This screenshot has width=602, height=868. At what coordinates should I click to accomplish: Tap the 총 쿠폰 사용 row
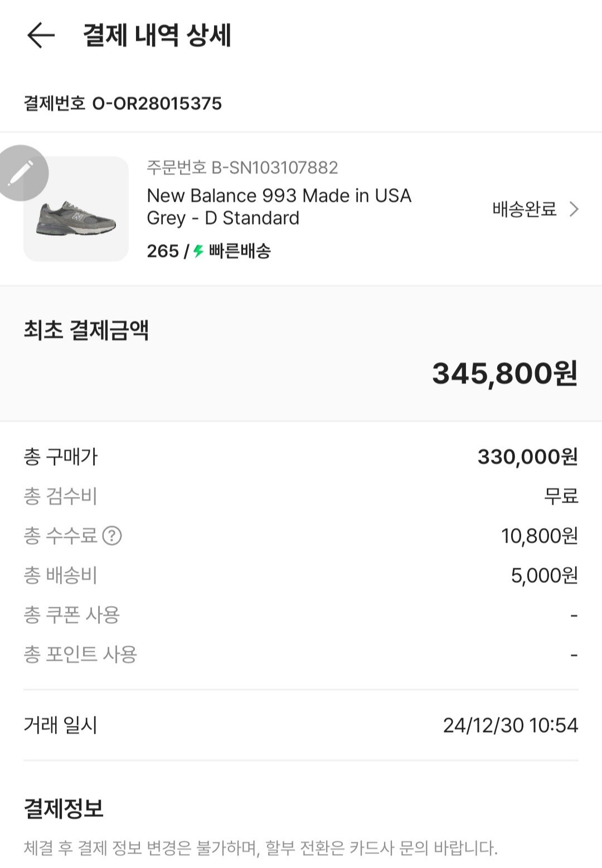301,615
